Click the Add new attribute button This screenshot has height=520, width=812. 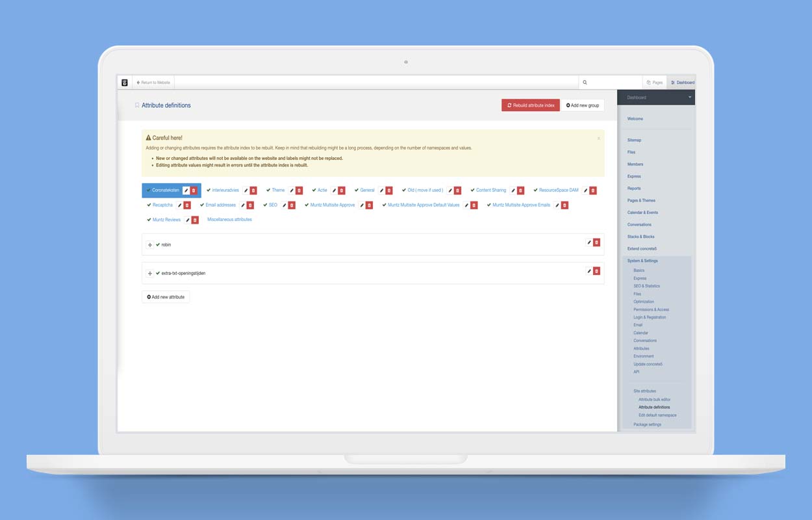(x=166, y=297)
